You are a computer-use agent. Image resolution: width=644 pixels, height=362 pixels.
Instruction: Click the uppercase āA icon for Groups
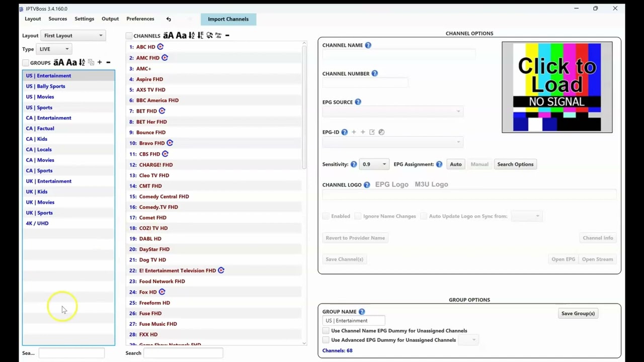[59, 62]
